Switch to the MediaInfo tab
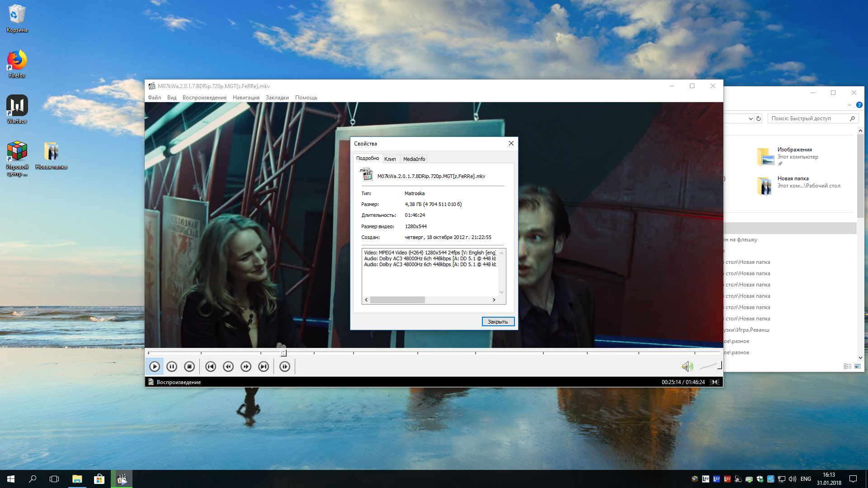Image resolution: width=868 pixels, height=488 pixels. [x=414, y=159]
